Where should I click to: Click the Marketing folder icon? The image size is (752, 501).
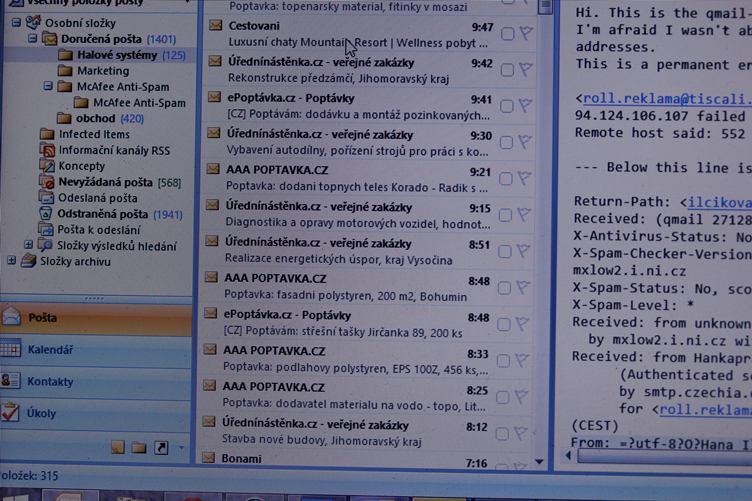[x=65, y=71]
